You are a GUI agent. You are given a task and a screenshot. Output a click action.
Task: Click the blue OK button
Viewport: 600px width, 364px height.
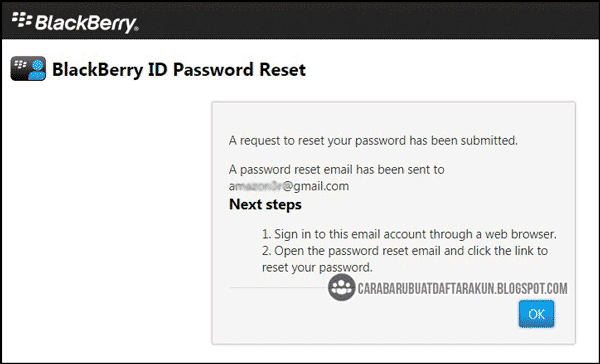click(x=536, y=314)
